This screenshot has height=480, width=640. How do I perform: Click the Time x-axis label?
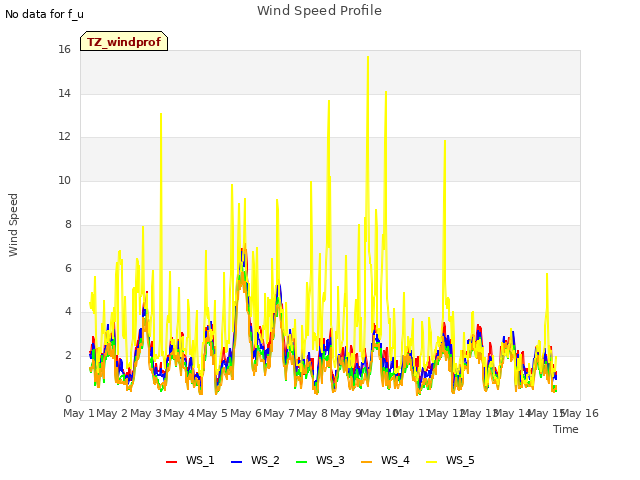point(566,429)
